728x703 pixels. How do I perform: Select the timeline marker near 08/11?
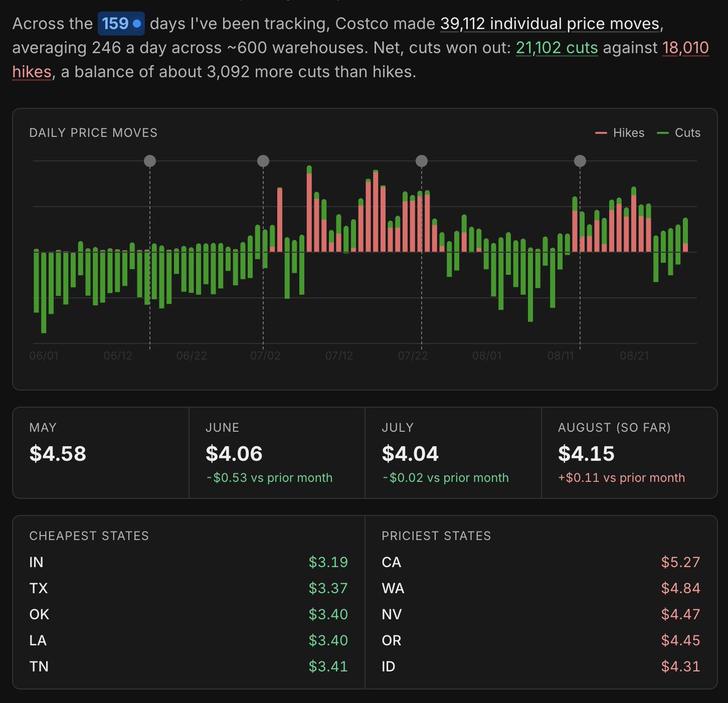pyautogui.click(x=580, y=161)
